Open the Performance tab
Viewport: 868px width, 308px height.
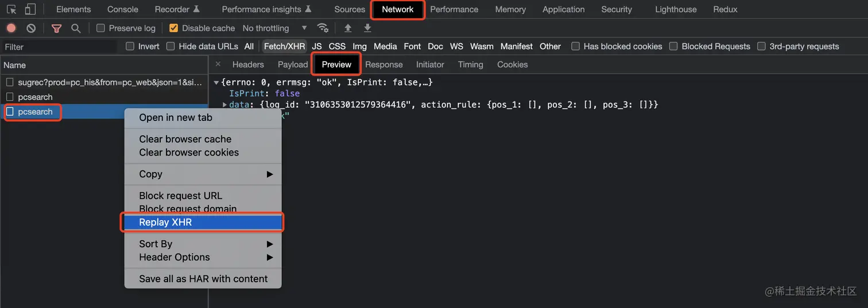tap(454, 9)
